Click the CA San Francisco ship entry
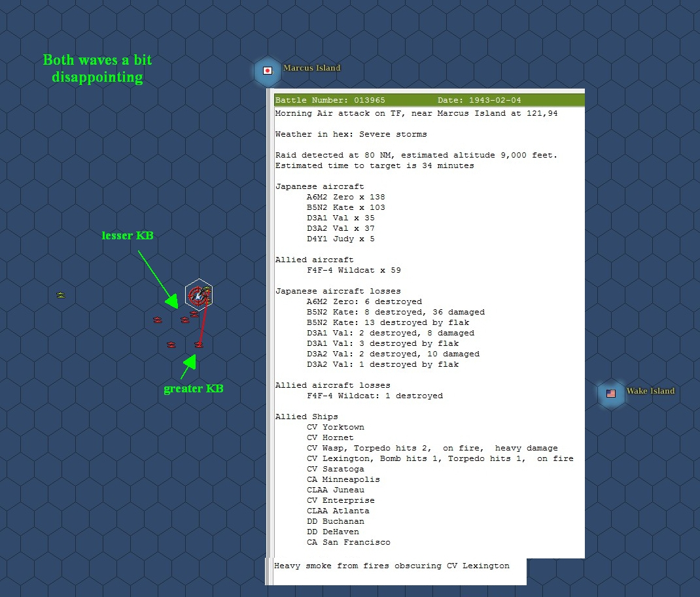The image size is (700, 597). 348,542
